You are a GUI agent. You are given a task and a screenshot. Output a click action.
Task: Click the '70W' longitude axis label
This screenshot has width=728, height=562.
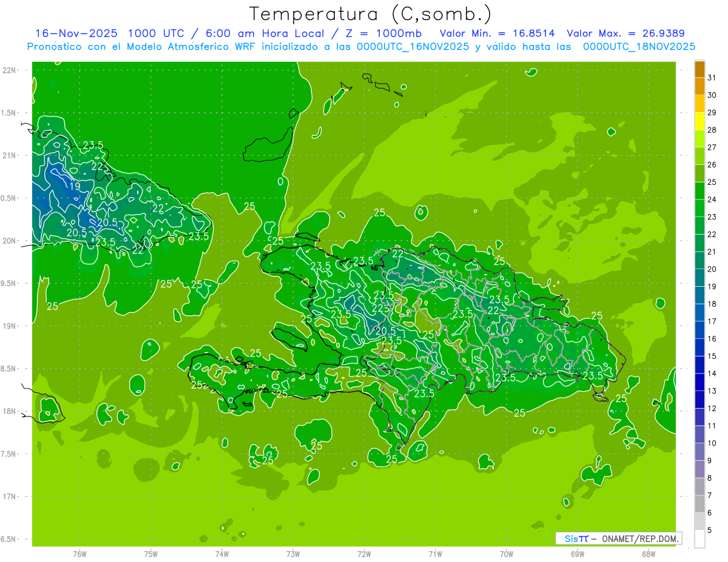click(507, 554)
